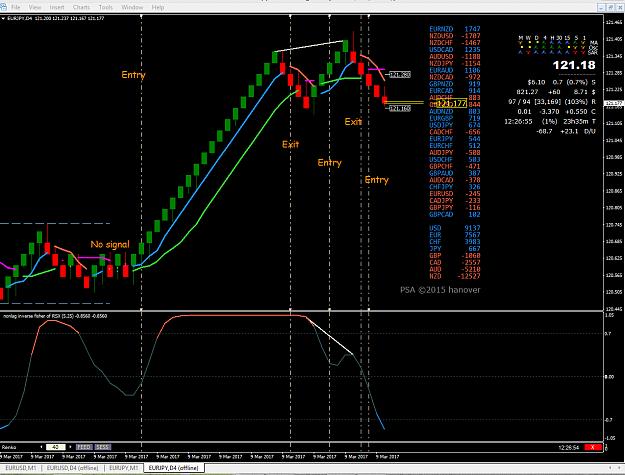Click the NZDUSD -1787 row
The height and width of the screenshot is (475, 625).
point(455,36)
